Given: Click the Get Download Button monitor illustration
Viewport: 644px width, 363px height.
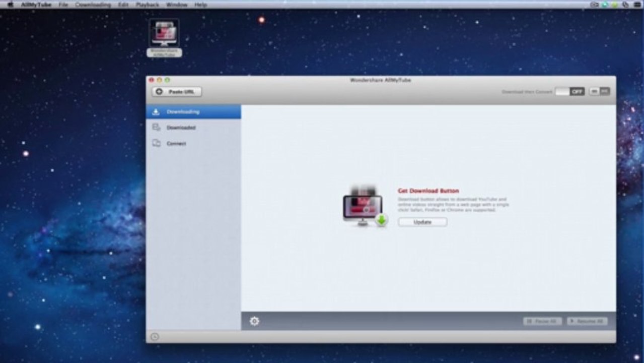Looking at the screenshot, I should pos(365,207).
